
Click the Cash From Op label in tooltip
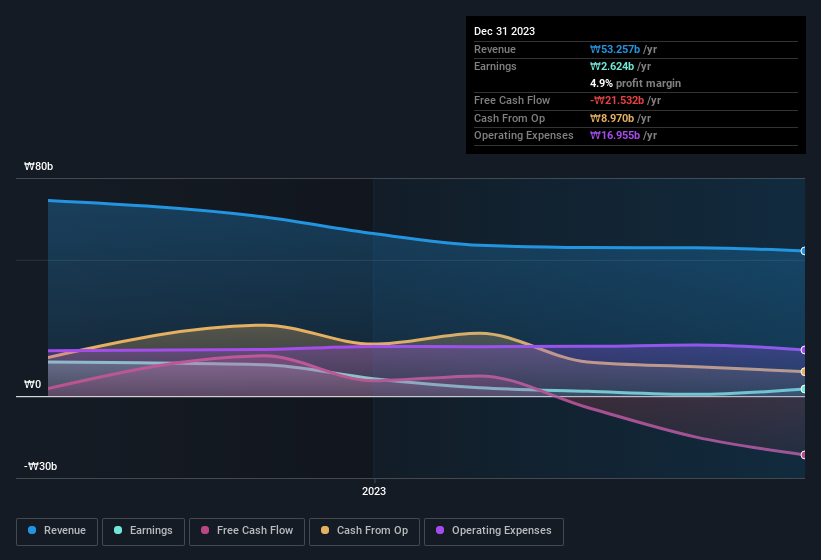509,118
